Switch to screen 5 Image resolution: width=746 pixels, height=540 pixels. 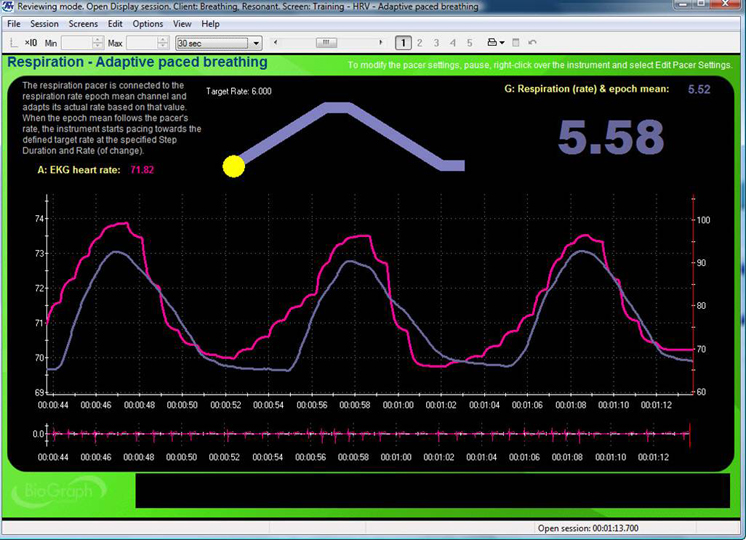469,43
